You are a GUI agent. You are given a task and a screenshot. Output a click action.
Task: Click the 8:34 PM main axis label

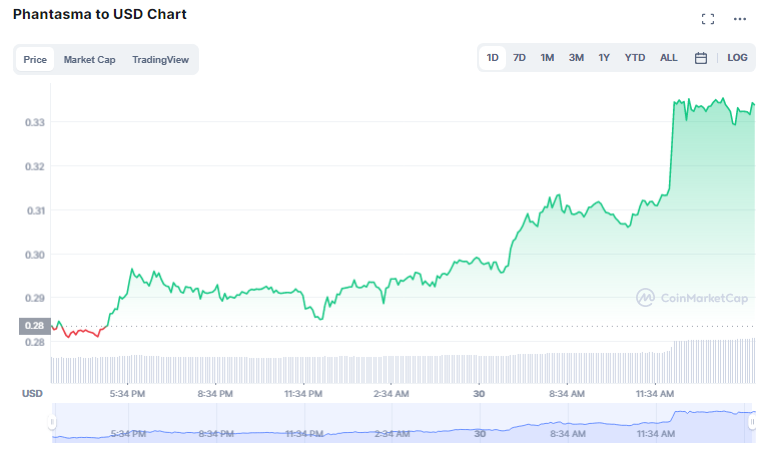(x=215, y=394)
